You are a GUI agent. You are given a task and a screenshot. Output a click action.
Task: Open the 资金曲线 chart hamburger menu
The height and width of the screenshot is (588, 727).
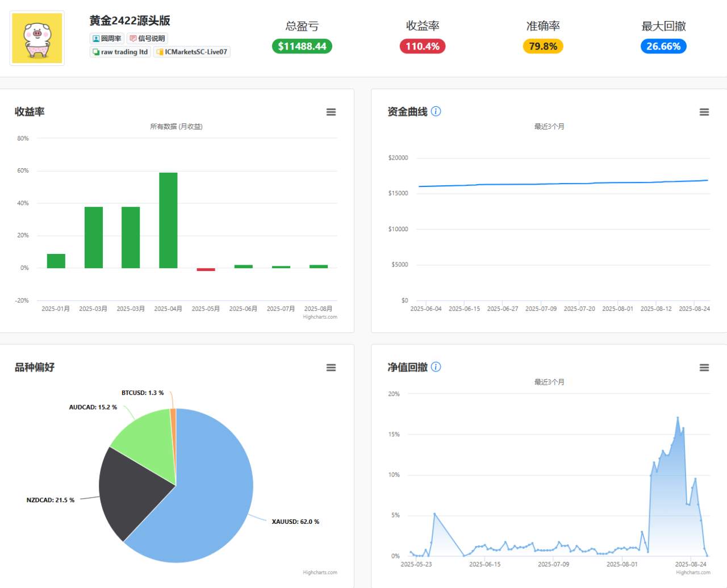704,112
